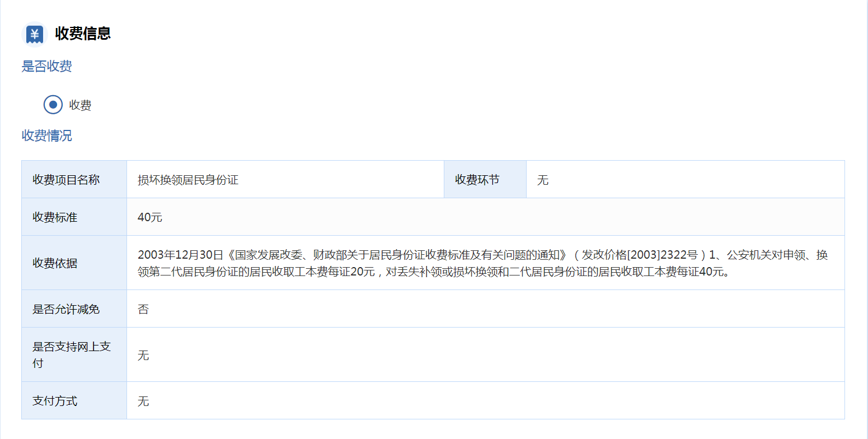868x439 pixels.
Task: Click the 收费 text label next to radio
Action: (80, 105)
